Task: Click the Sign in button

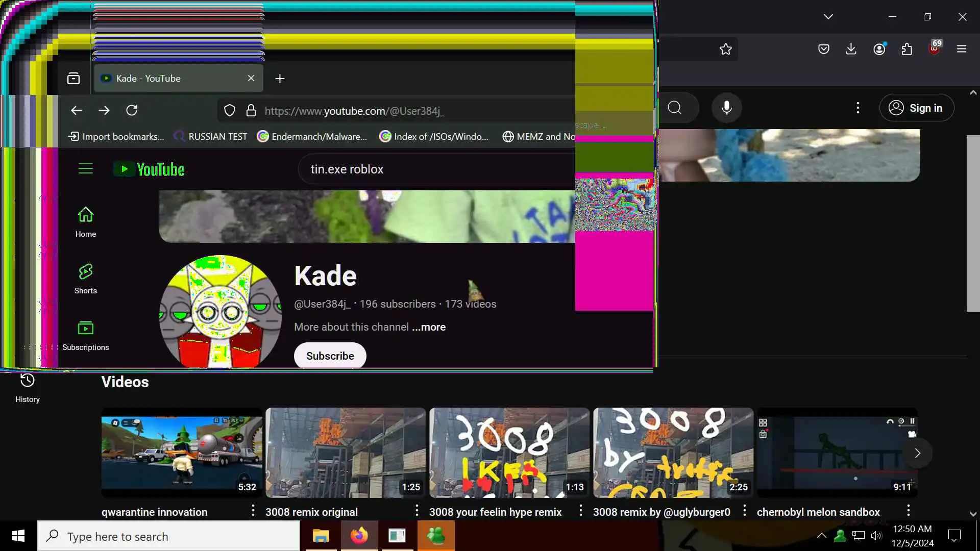Action: [917, 108]
